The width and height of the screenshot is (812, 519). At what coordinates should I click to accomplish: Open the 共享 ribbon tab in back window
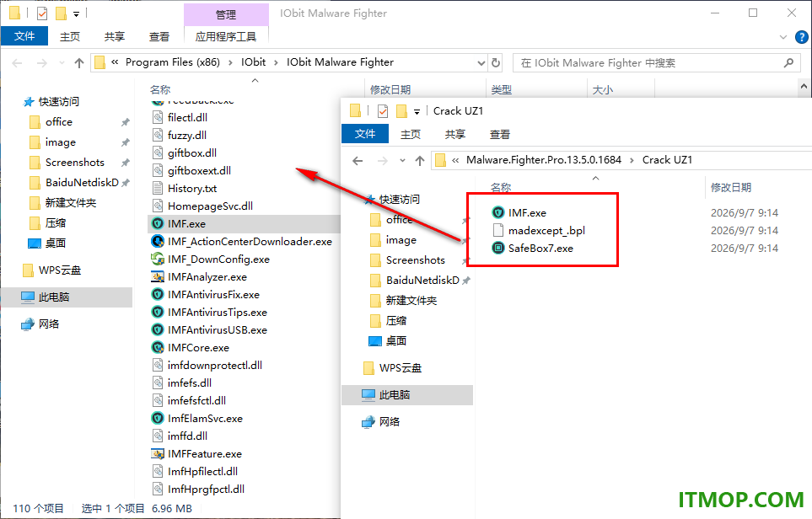[x=115, y=37]
